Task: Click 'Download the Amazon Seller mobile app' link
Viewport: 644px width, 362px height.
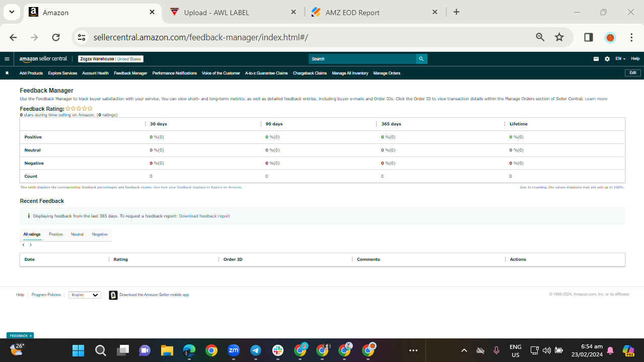Action: coord(154,295)
